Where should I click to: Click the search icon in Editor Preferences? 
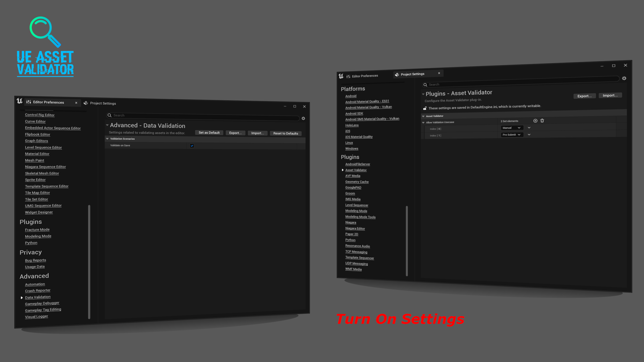110,115
